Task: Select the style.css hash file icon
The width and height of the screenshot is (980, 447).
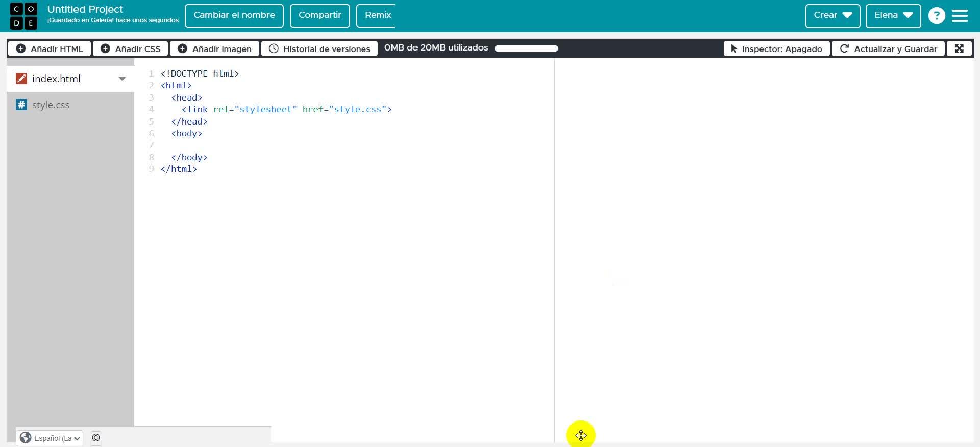Action: pyautogui.click(x=21, y=105)
